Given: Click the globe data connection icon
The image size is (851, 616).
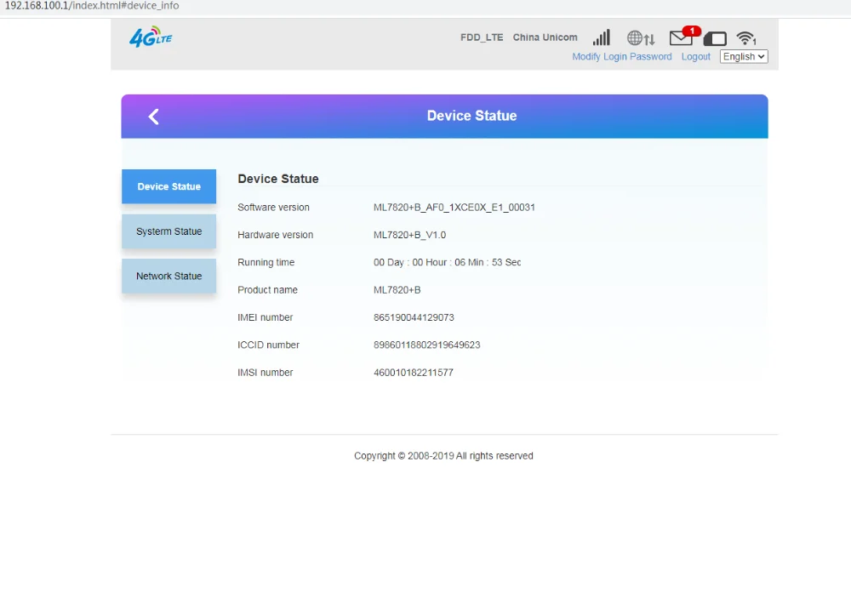Looking at the screenshot, I should (641, 38).
